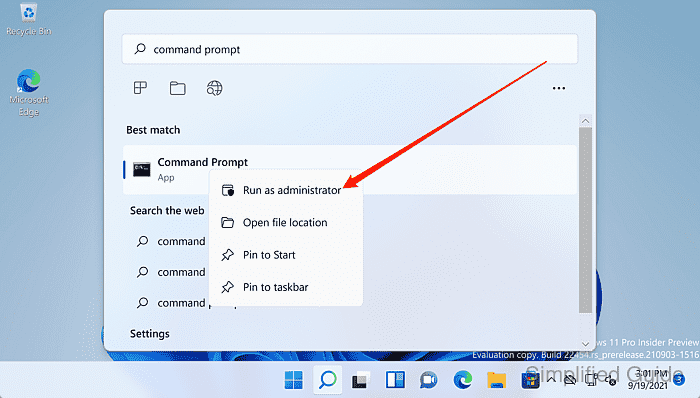Open Widgets from the taskbar
The height and width of the screenshot is (398, 700).
point(395,380)
